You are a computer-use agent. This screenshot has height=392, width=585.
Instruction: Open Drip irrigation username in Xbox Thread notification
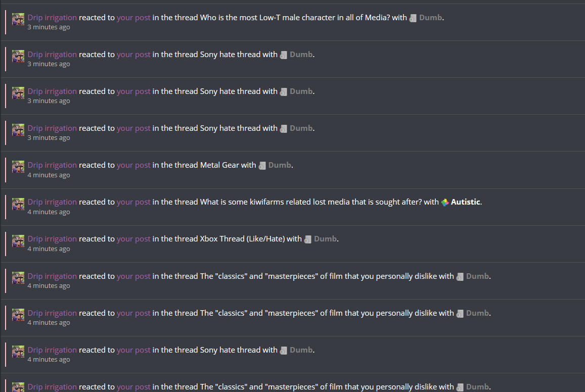52,239
